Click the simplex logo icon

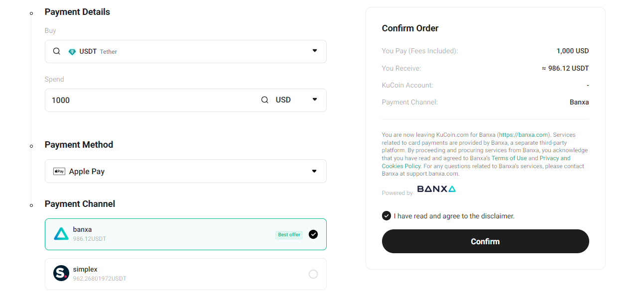click(x=61, y=273)
